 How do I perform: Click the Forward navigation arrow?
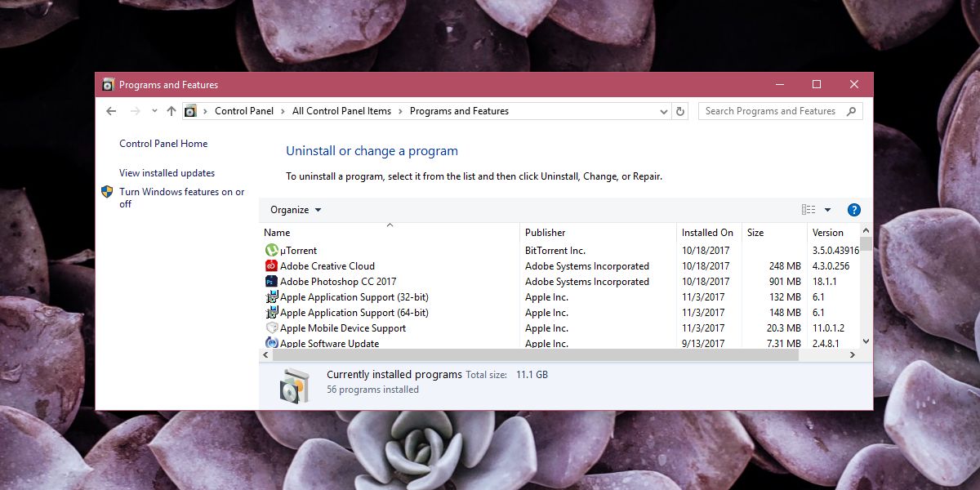[136, 111]
